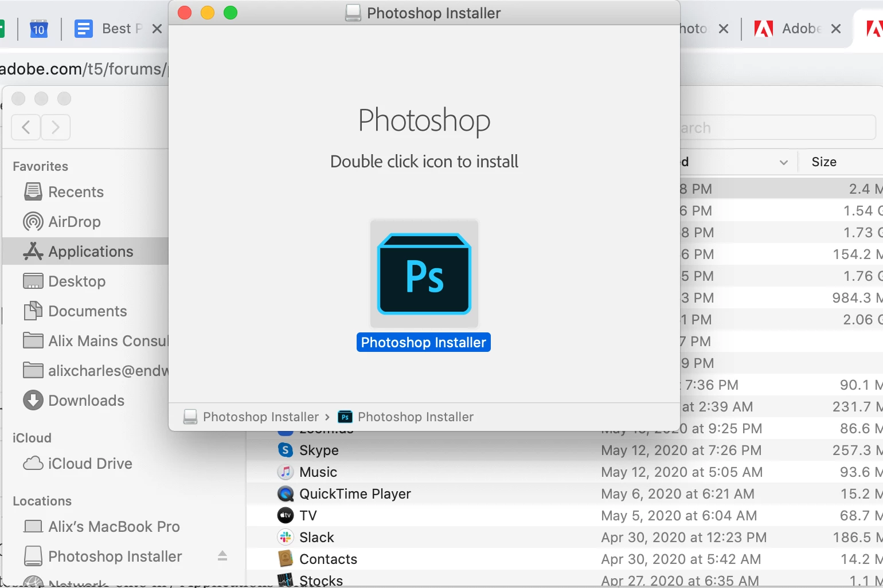Click the Favorites header in the sidebar
Screen dimensions: 883x588
[40, 166]
